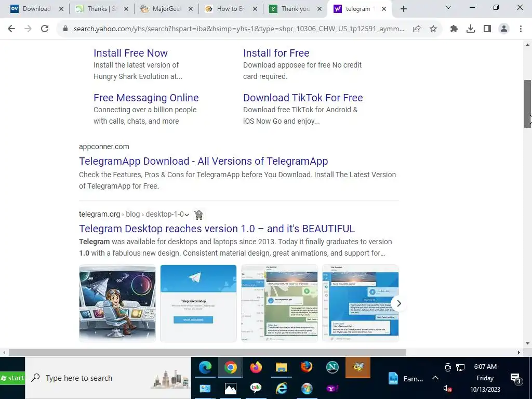This screenshot has width=532, height=399.
Task: Open the bee icon app in the taskbar
Action: pos(358,367)
